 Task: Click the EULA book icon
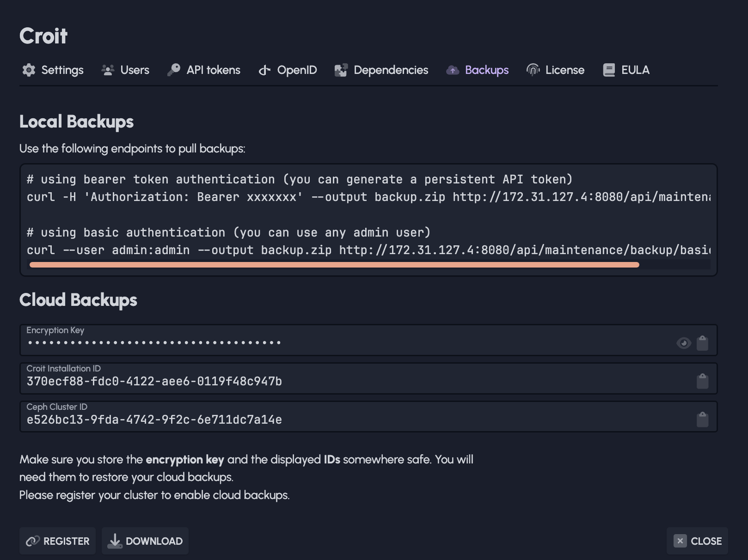pyautogui.click(x=609, y=70)
